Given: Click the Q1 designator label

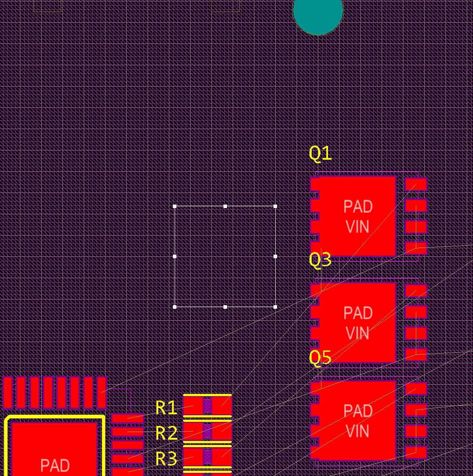Looking at the screenshot, I should click(x=320, y=153).
